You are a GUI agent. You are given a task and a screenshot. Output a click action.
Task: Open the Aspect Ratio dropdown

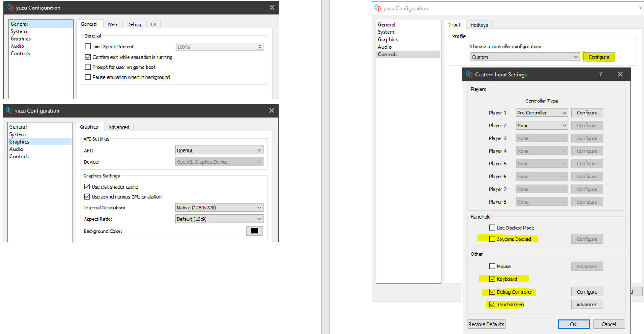pos(219,219)
